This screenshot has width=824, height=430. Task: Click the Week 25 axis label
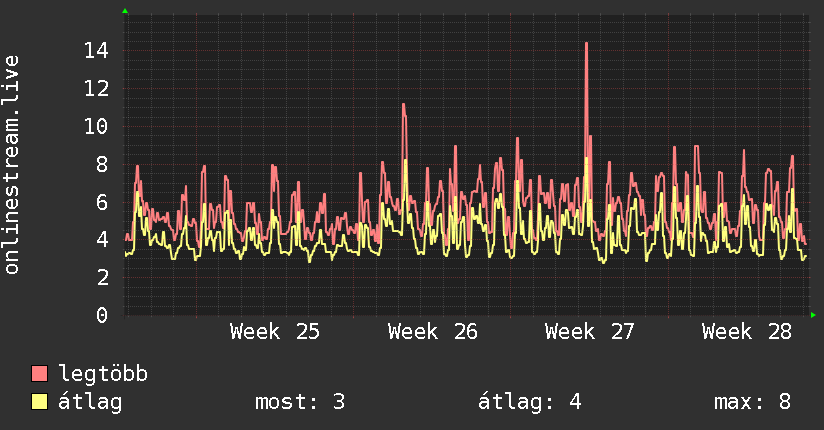275,332
